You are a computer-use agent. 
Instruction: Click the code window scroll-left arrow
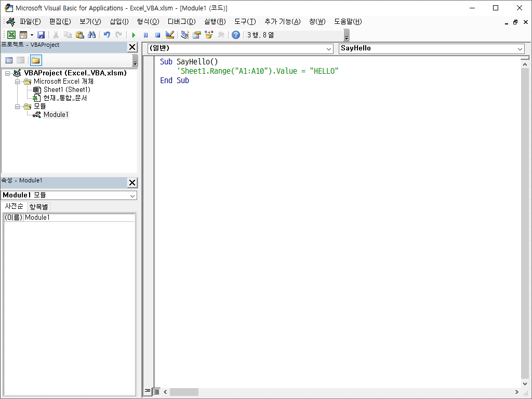point(165,392)
